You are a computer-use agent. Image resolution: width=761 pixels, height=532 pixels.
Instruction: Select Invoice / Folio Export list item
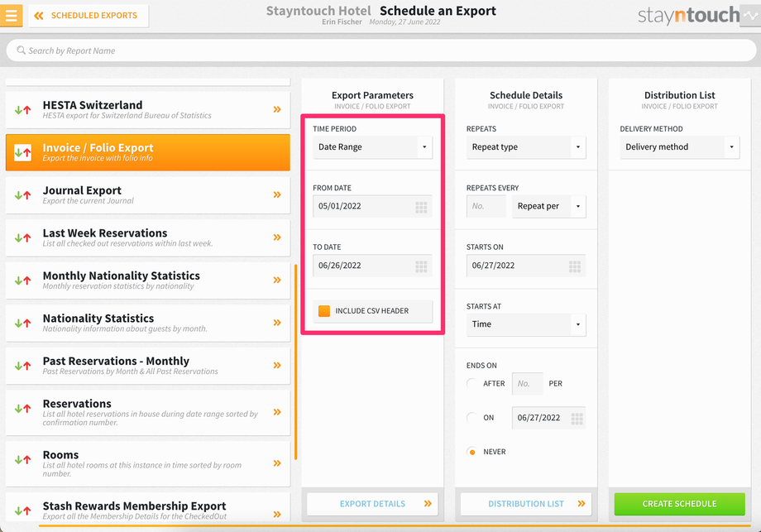point(147,152)
